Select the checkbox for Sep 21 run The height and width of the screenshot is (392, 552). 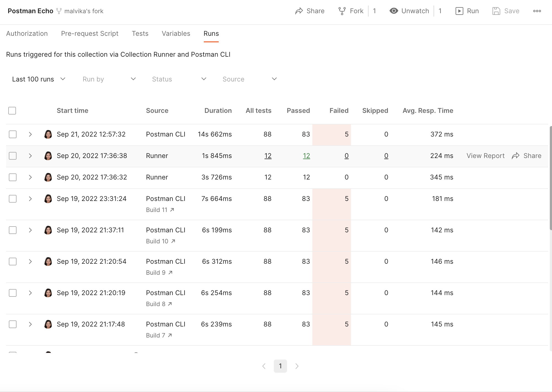tap(12, 134)
